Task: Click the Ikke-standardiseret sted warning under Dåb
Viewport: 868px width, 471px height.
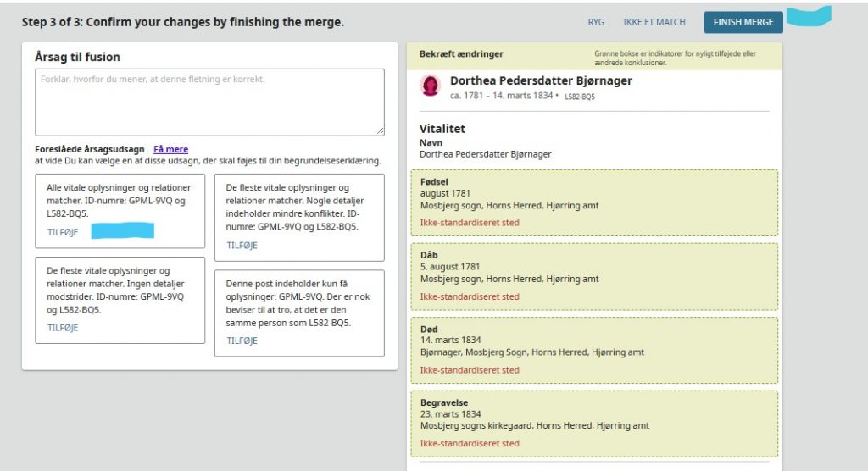Action: pos(470,296)
